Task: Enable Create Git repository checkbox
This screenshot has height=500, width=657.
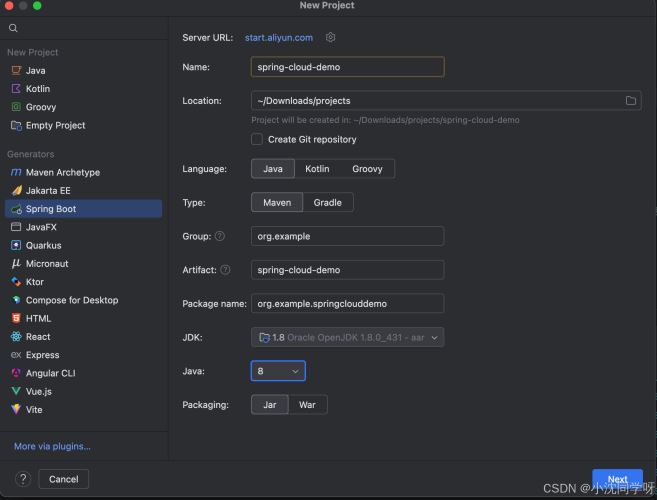Action: tap(257, 139)
